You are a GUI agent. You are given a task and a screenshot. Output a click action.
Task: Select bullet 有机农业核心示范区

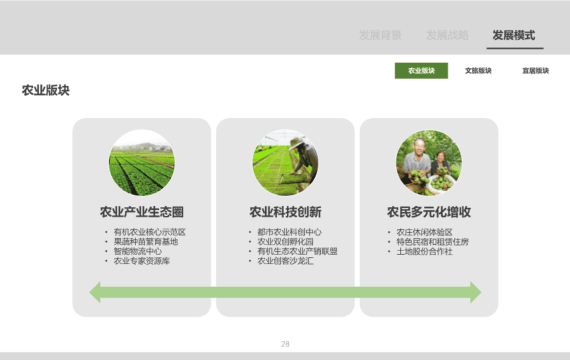(x=150, y=232)
